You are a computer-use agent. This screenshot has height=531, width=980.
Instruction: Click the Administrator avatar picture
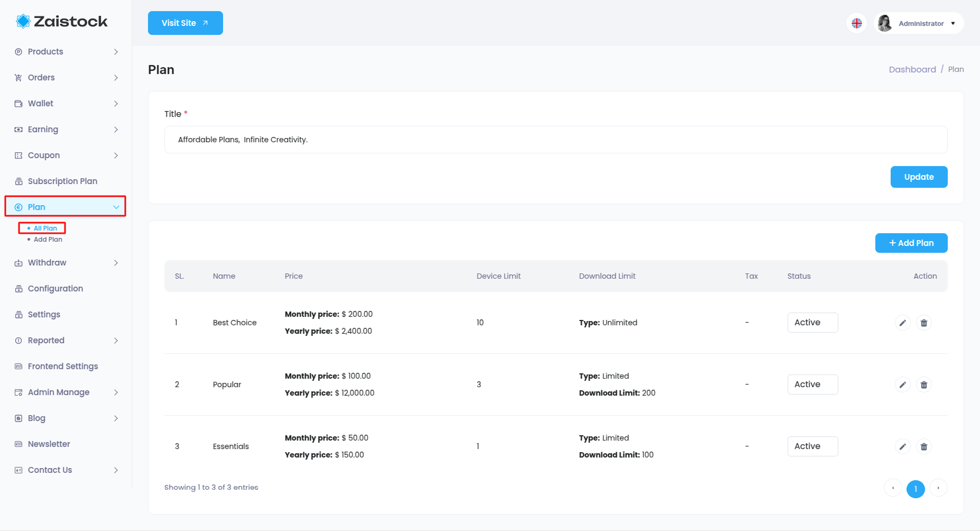[x=885, y=23]
